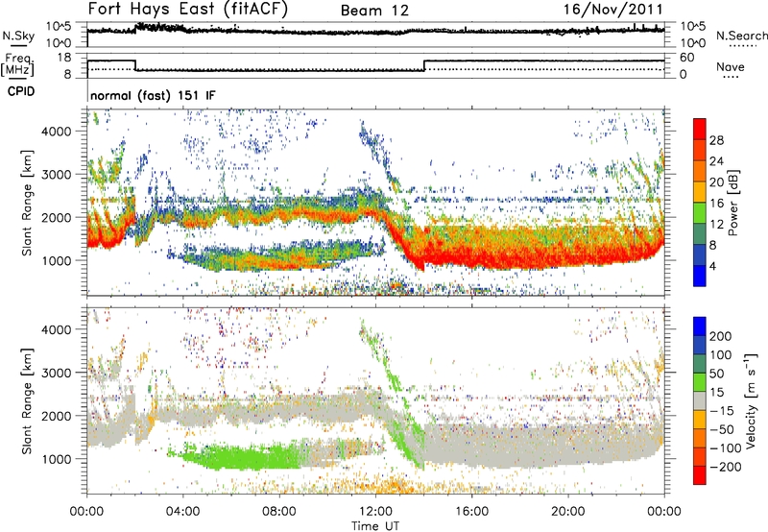Click the '16:00' time axis tick

(471, 511)
